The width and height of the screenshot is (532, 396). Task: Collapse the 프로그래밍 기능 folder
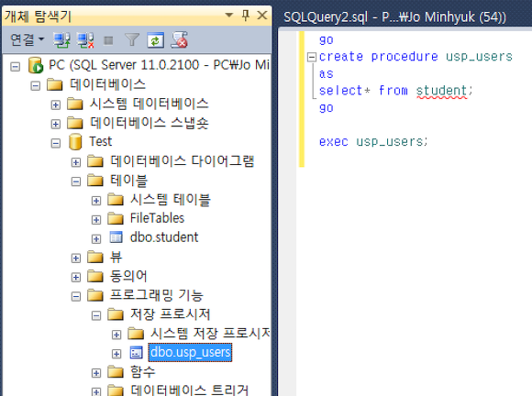point(76,296)
